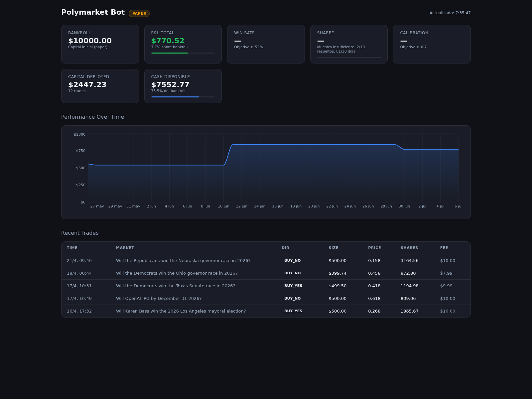Open the P&L Total card

[x=183, y=44]
